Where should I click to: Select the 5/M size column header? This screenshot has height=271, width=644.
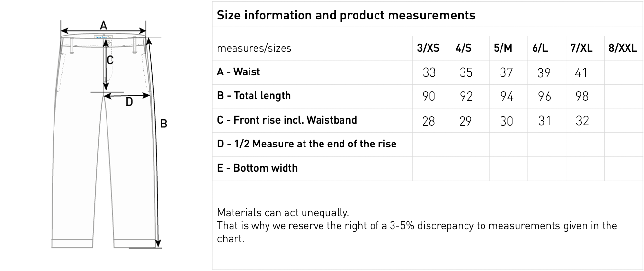coord(503,48)
